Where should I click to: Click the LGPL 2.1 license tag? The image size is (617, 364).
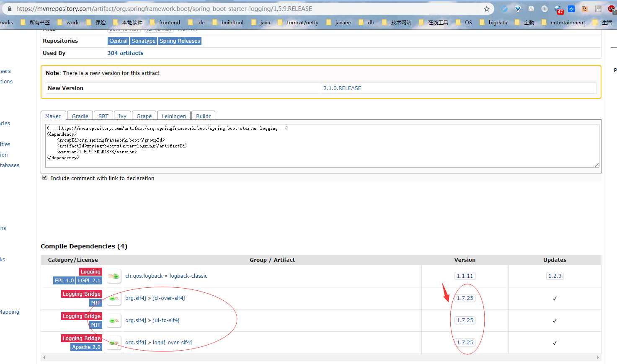click(x=89, y=281)
